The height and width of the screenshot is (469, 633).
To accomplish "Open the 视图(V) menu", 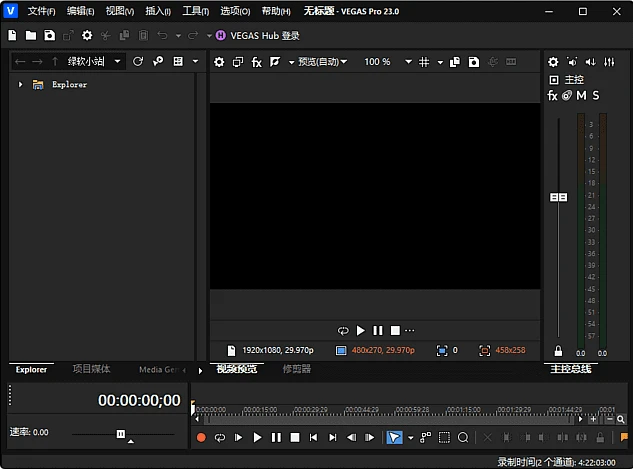I will click(x=119, y=11).
